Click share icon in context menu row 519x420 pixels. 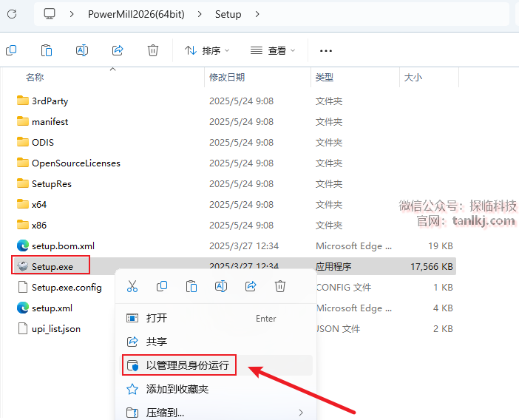[x=251, y=286]
